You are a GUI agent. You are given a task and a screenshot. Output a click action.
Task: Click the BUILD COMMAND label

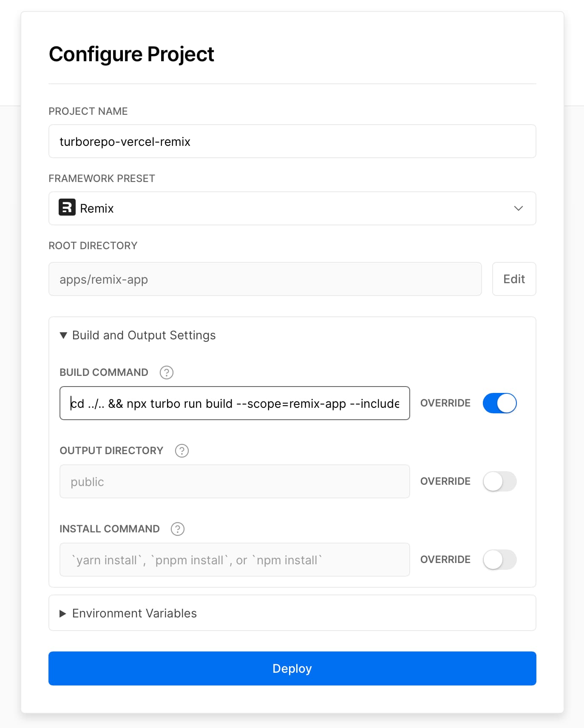click(x=104, y=373)
